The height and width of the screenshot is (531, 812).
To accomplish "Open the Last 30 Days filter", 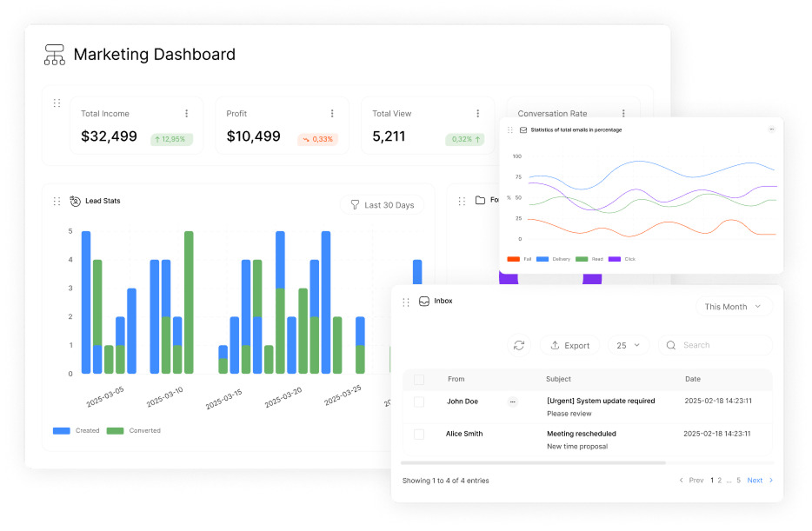I will pyautogui.click(x=382, y=205).
